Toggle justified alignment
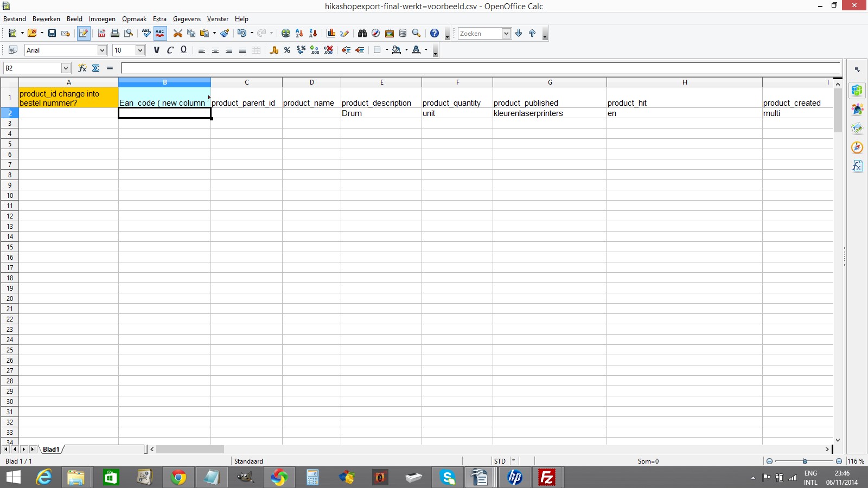Image resolution: width=868 pixels, height=488 pixels. (242, 50)
